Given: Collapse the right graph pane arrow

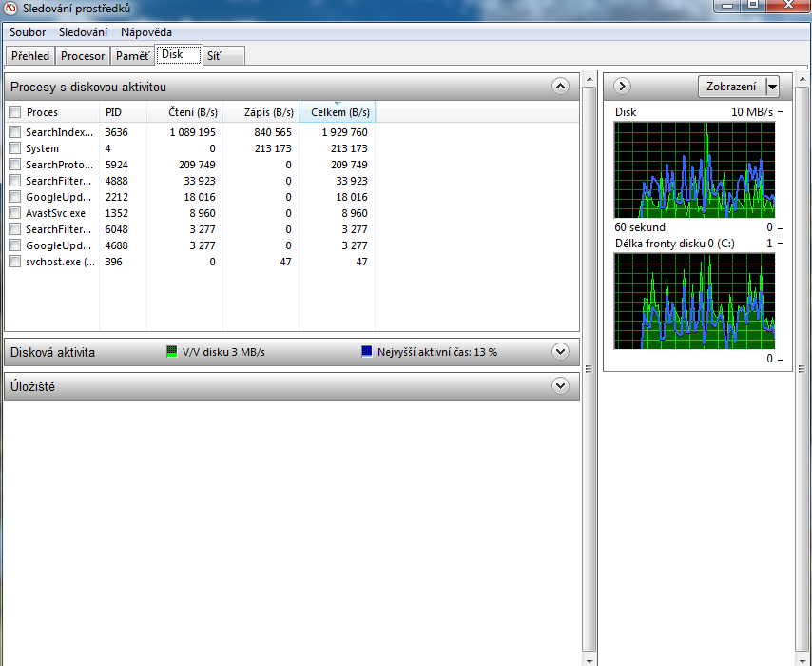Looking at the screenshot, I should point(622,87).
